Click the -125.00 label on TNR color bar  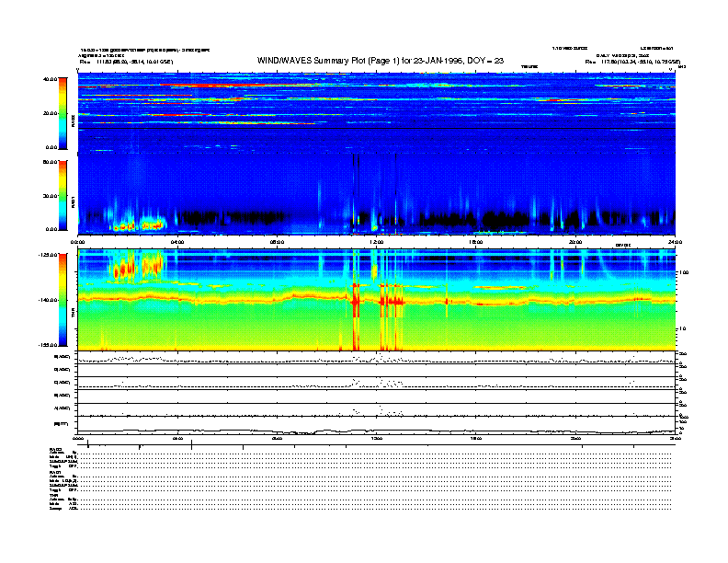(48, 255)
